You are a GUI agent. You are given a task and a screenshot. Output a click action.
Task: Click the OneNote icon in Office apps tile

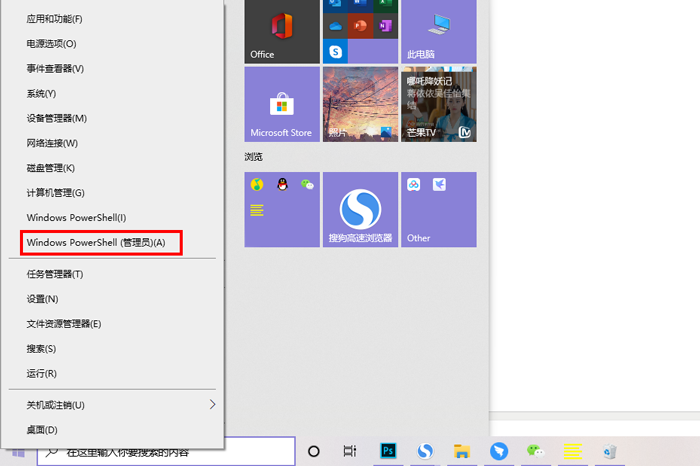[385, 26]
